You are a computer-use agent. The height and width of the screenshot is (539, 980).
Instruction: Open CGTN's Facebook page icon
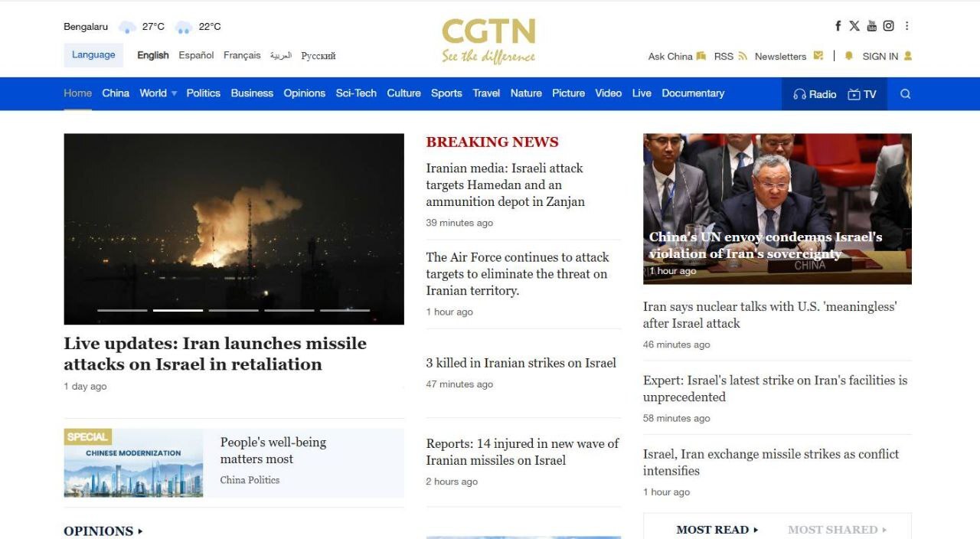pos(838,26)
